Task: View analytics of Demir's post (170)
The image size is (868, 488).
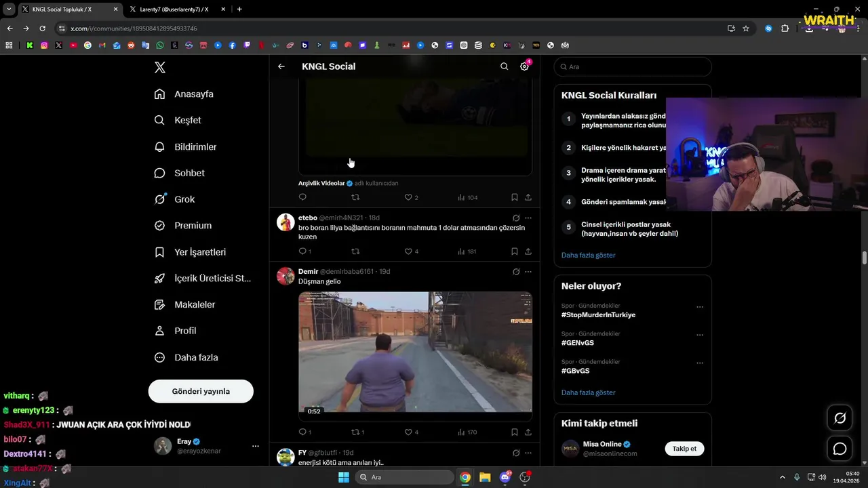Action: [467, 432]
